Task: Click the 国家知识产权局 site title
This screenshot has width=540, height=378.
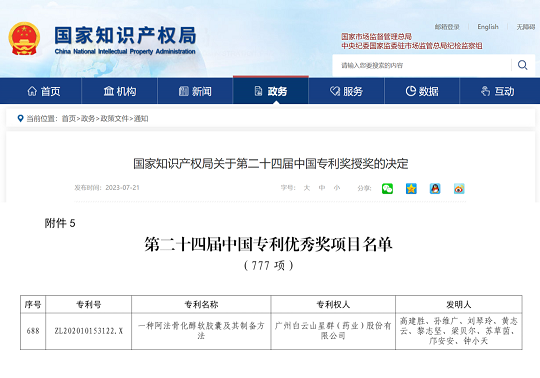Action: tap(125, 35)
